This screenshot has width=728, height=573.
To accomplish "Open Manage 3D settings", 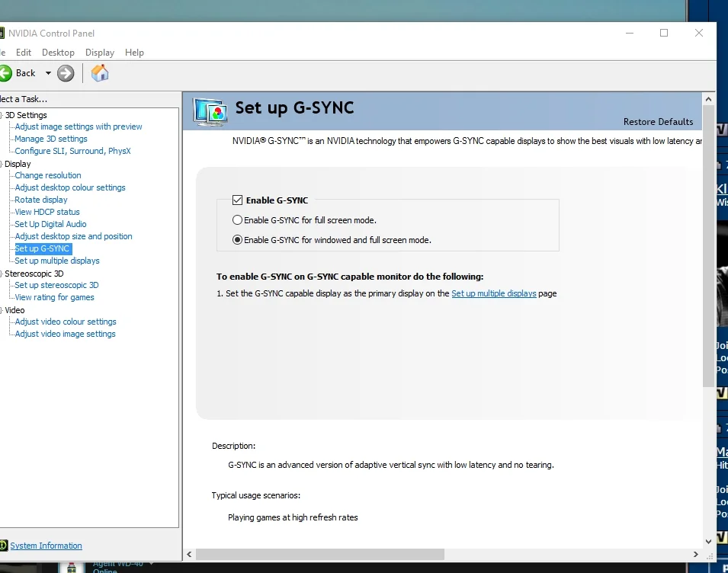I will tap(51, 139).
